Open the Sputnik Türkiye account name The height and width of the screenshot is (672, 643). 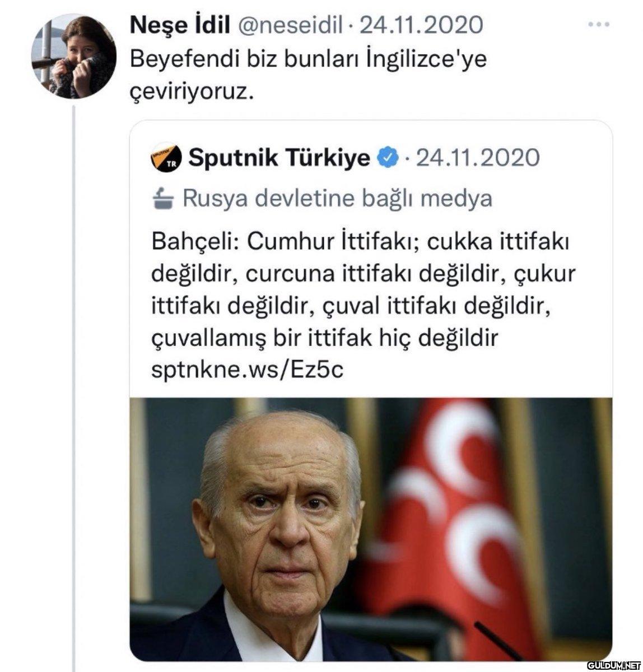point(279,158)
